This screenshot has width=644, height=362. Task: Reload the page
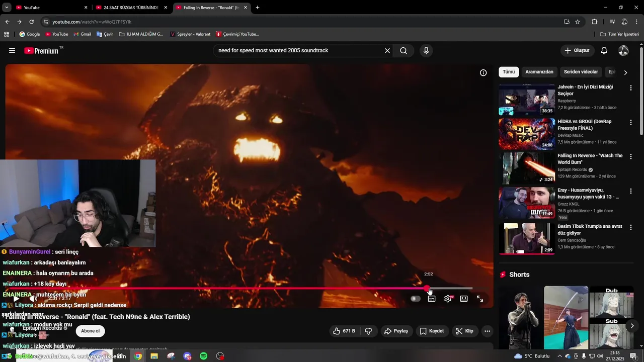coord(31,22)
